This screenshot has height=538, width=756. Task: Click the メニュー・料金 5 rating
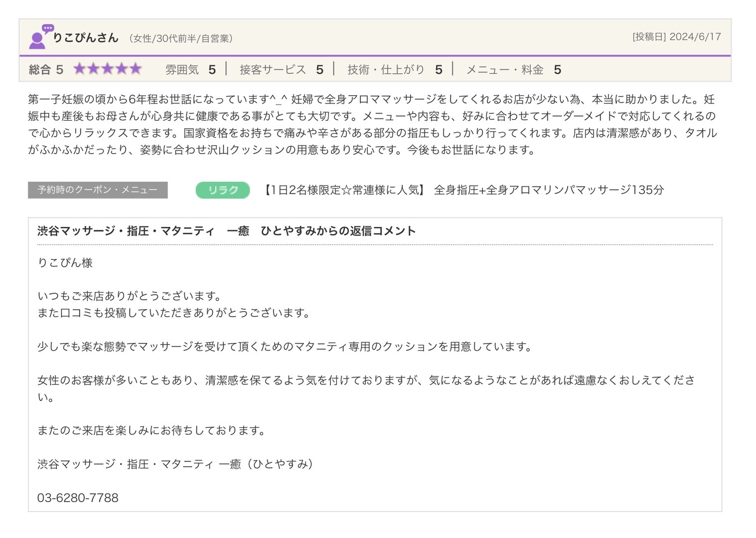point(513,69)
